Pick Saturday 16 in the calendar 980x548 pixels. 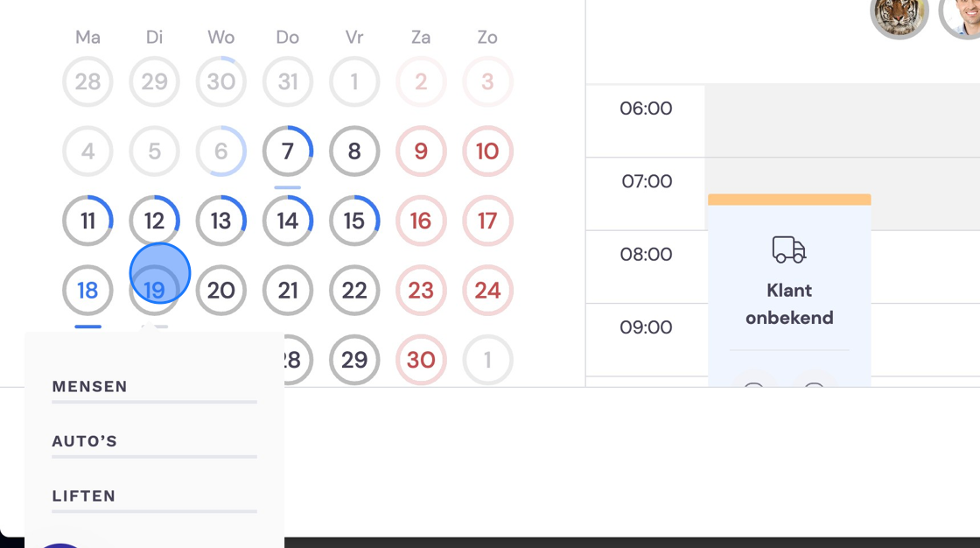[421, 221]
